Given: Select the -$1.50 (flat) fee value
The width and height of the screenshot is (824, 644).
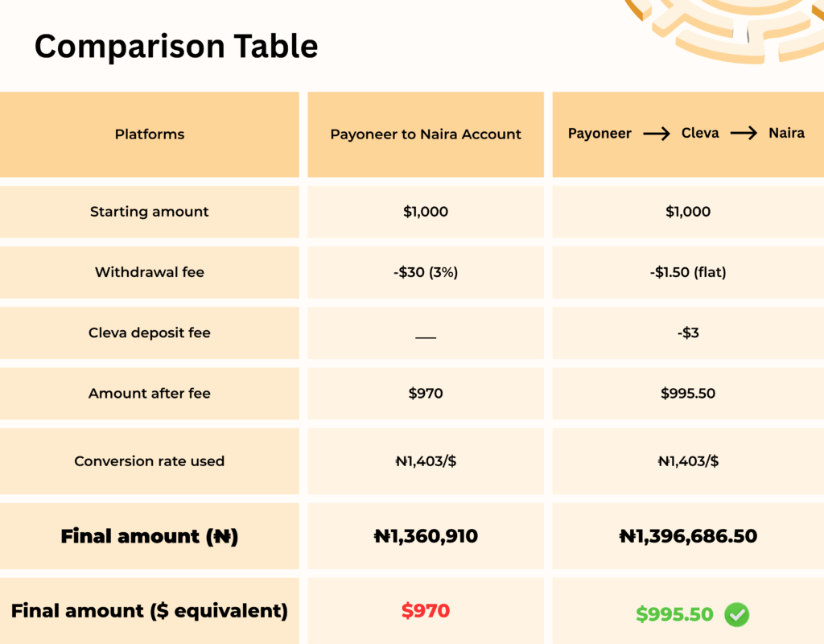Looking at the screenshot, I should 688,272.
